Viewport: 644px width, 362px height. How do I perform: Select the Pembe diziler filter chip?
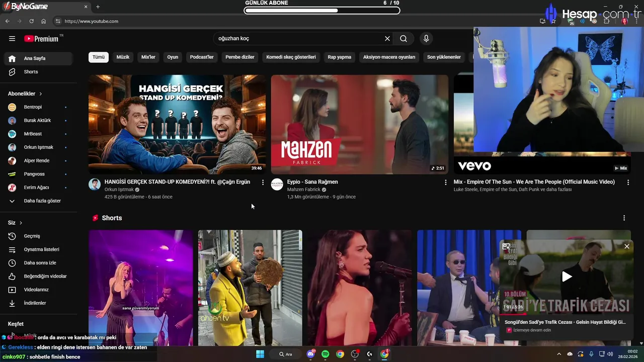coord(240,57)
